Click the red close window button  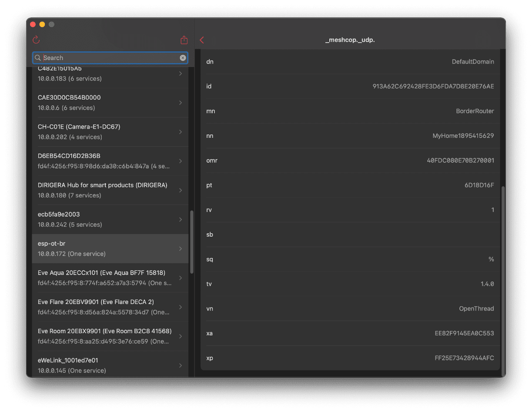pyautogui.click(x=33, y=24)
